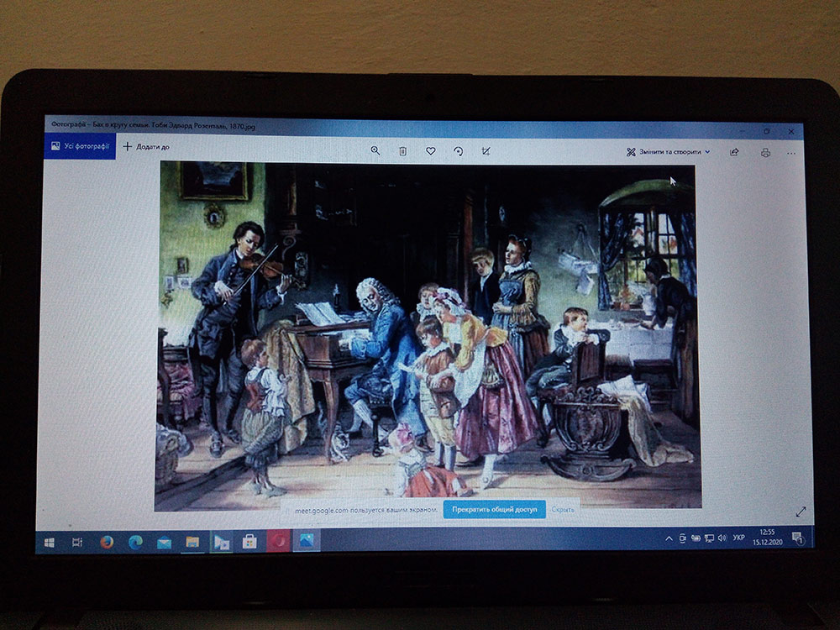This screenshot has width=840, height=630.
Task: Switch the УКР input language indicator
Action: (738, 538)
